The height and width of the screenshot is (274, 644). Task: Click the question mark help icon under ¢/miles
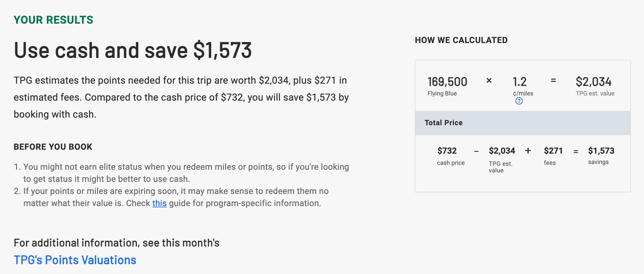click(519, 101)
